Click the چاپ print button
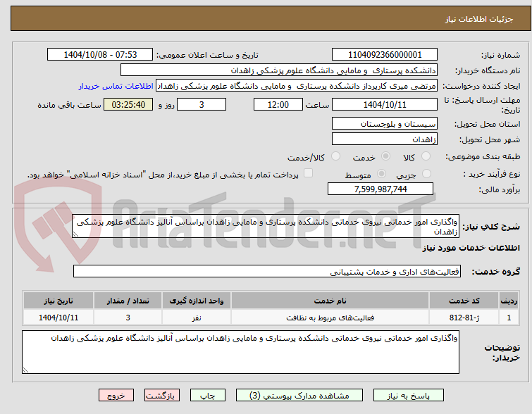Screen dimensions: 532x414 208,396
